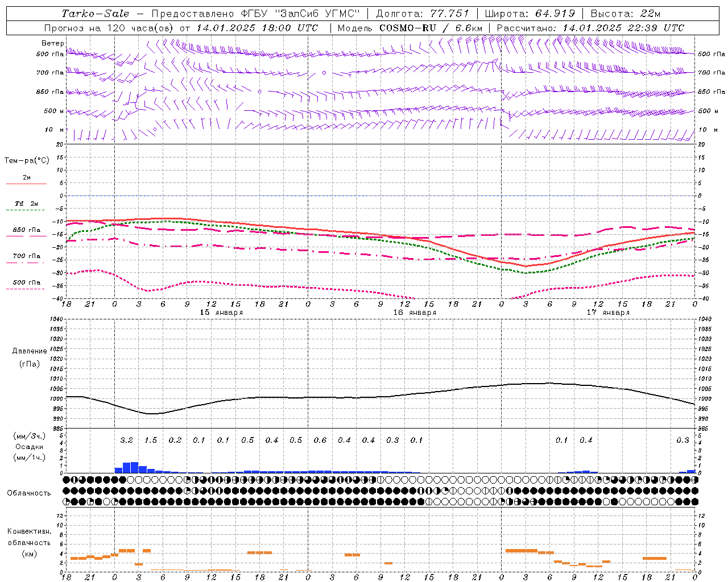Click the 'Конвективн.' convective cloud label

coord(29,531)
